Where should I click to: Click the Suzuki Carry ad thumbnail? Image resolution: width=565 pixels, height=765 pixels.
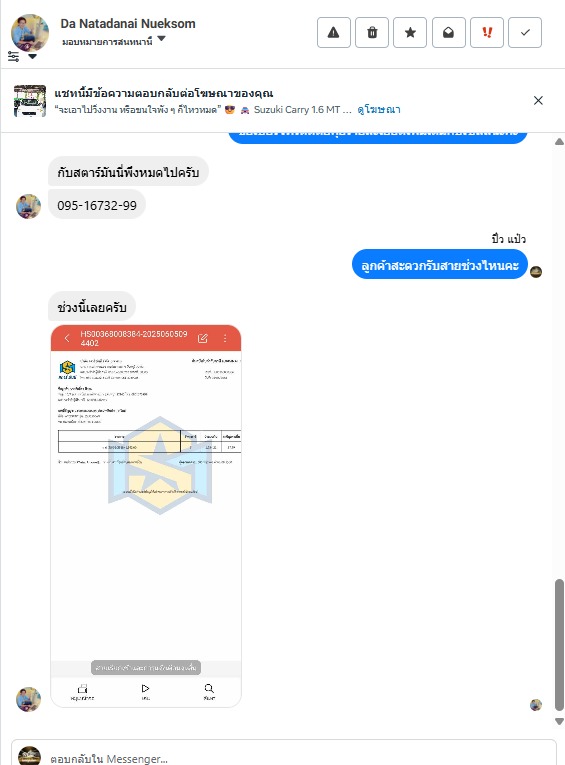pos(30,101)
